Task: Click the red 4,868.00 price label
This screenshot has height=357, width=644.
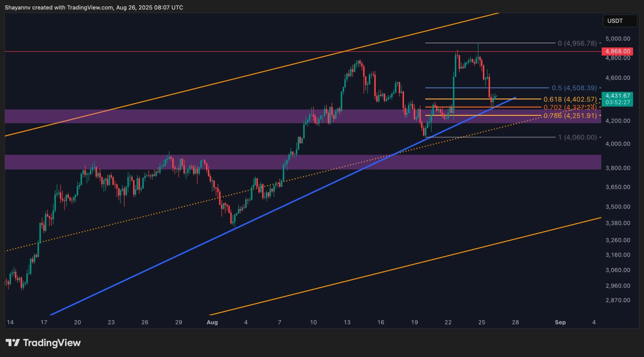Action: [x=617, y=52]
